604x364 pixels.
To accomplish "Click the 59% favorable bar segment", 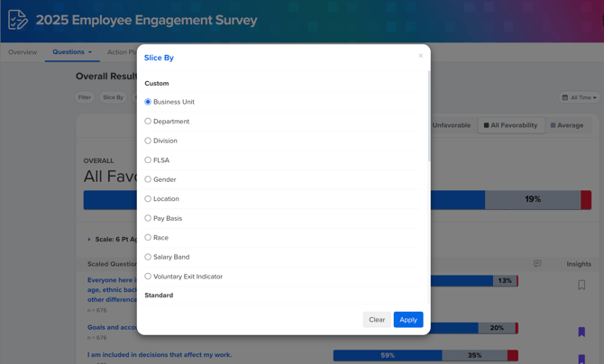I will [x=388, y=355].
